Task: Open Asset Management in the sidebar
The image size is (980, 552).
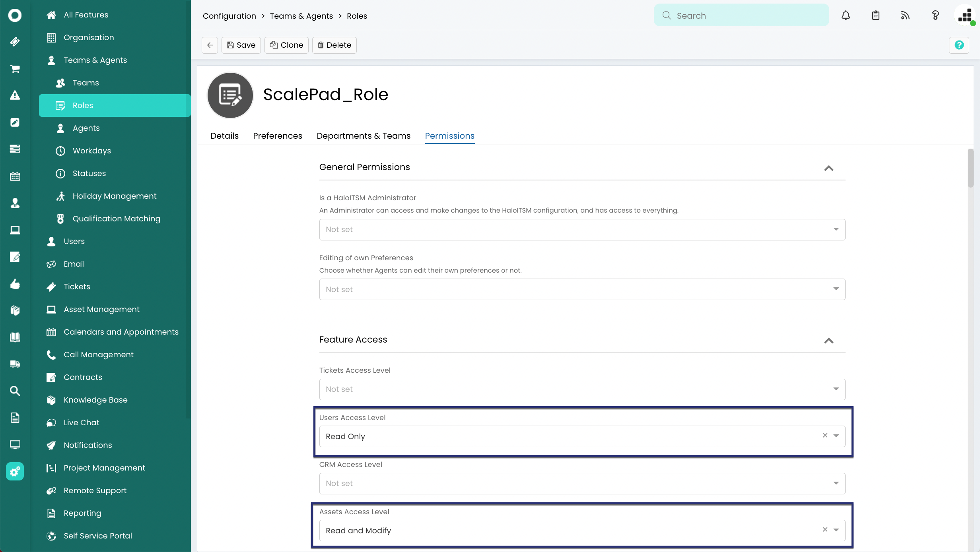Action: (x=115, y=309)
